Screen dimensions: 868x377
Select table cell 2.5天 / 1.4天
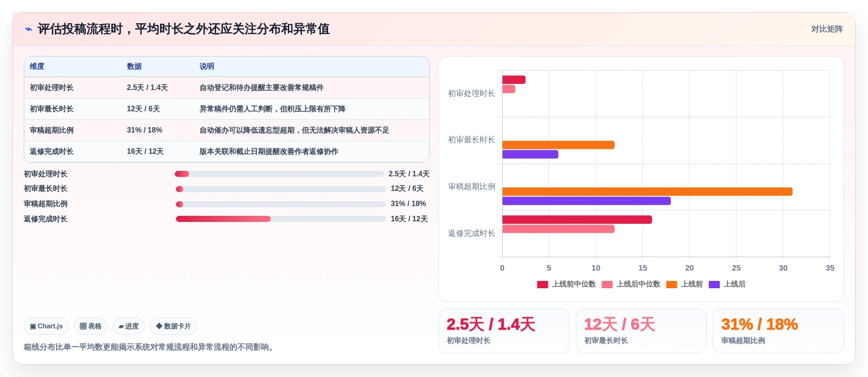pyautogui.click(x=147, y=88)
